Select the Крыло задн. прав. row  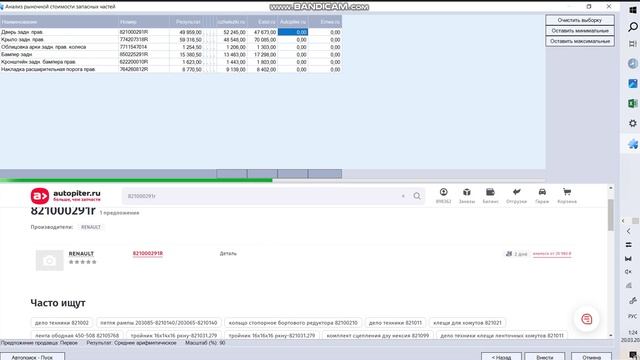coord(171,40)
